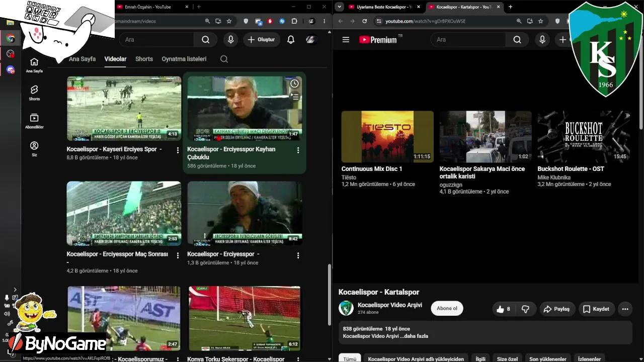Image resolution: width=644 pixels, height=362 pixels.
Task: Click the YouTube Premium logo
Action: point(378,40)
